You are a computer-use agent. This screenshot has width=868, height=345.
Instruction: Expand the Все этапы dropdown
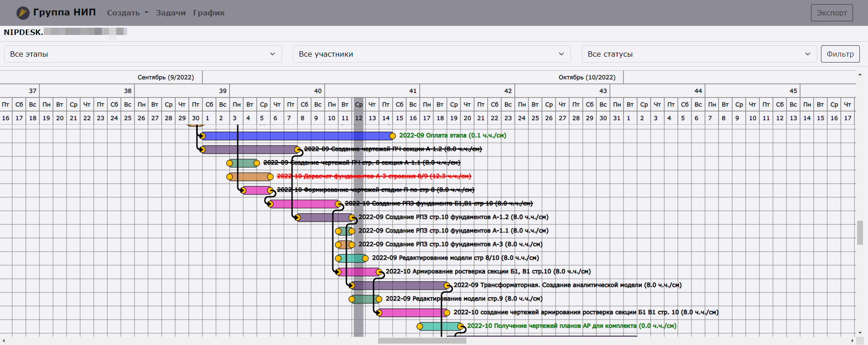143,54
